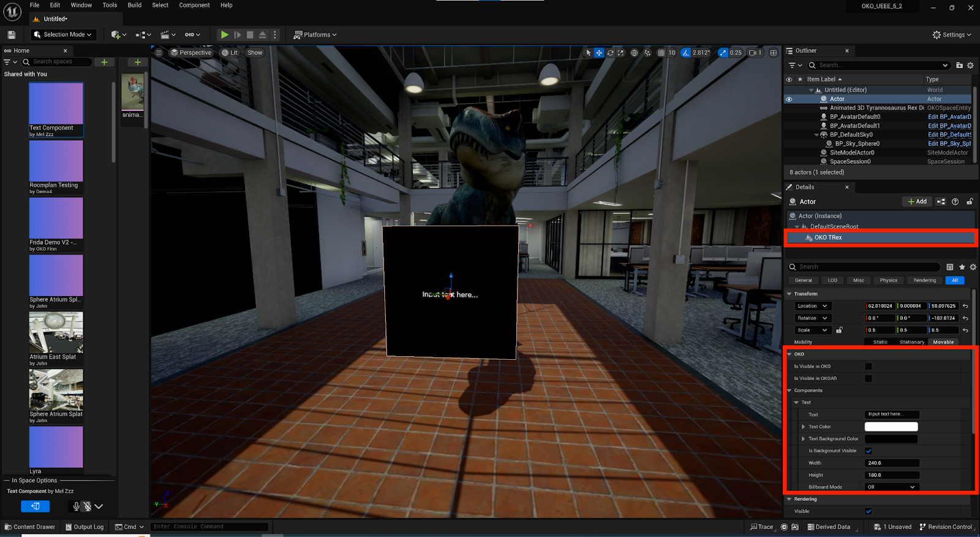
Task: Uncheck Is Background Visible checkbox
Action: (x=868, y=451)
